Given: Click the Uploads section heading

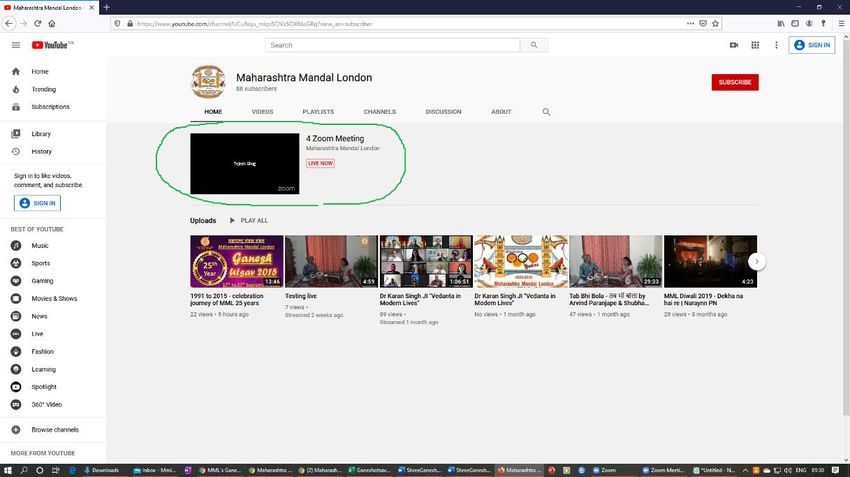Looking at the screenshot, I should pyautogui.click(x=203, y=221).
